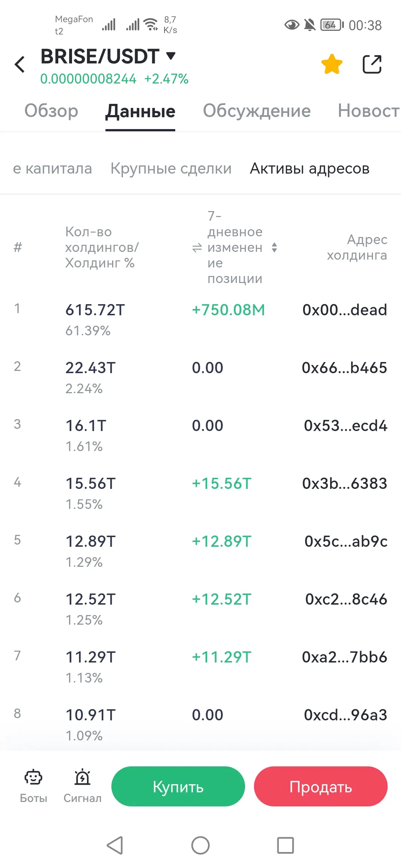Switch to the Обсуждение tab
This screenshot has height=868, width=401.
pos(257,111)
